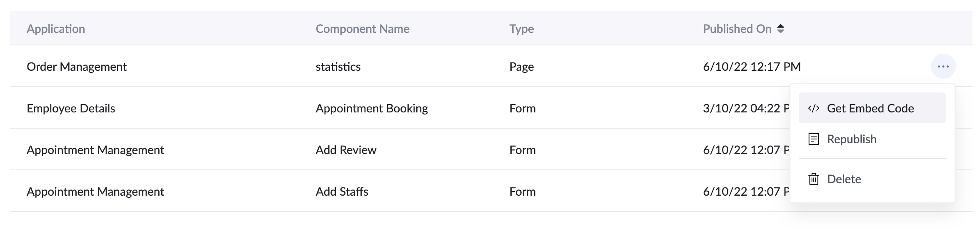Sort by Published On arrows icon
This screenshot has height=229, width=980.
pyautogui.click(x=780, y=29)
